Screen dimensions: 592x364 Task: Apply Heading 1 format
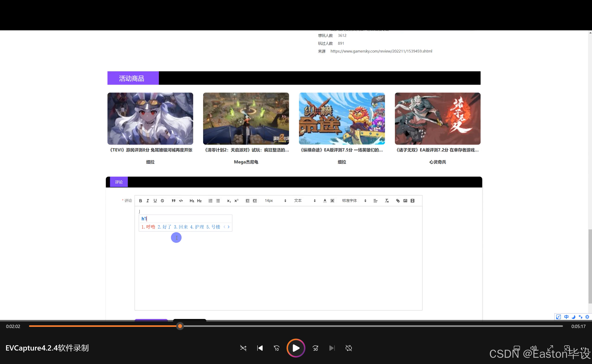pos(192,201)
